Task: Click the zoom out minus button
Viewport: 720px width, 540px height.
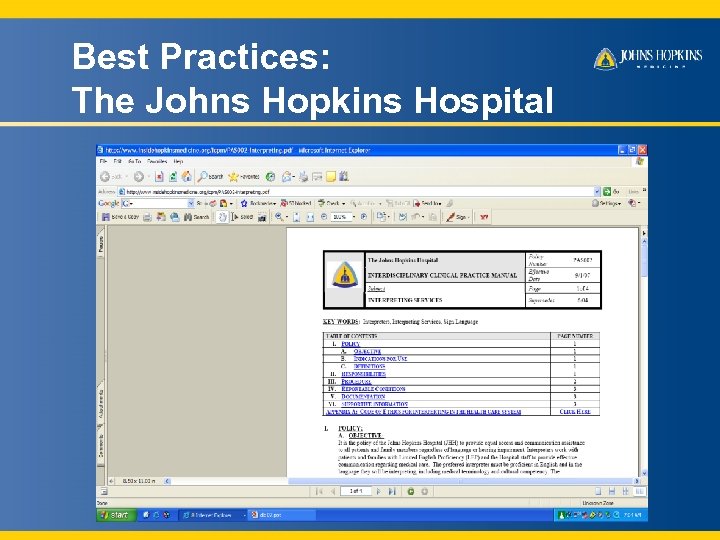Action: (x=324, y=217)
